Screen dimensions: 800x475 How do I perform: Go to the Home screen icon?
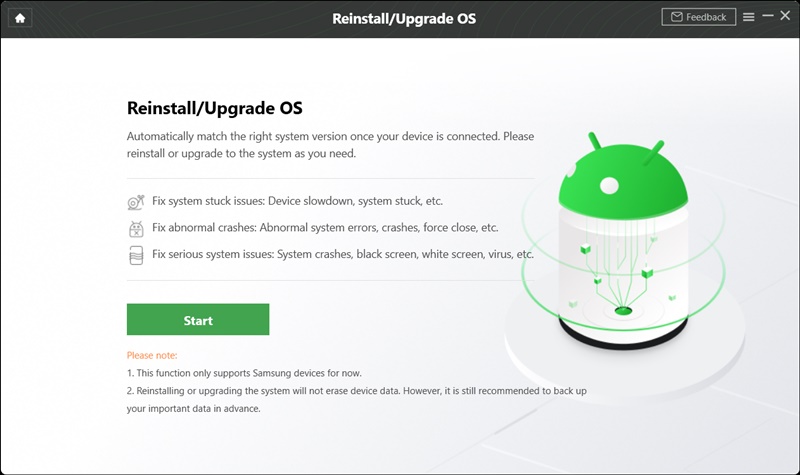coord(20,18)
